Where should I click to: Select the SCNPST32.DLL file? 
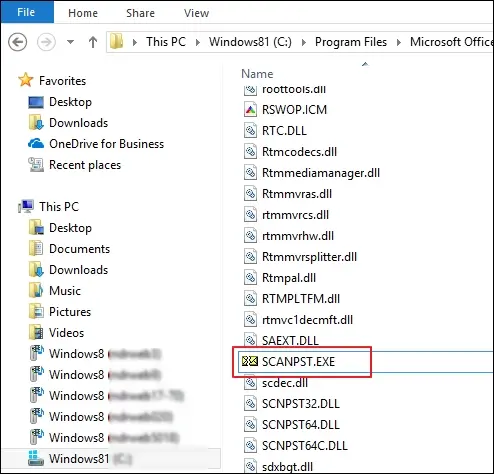tap(301, 404)
